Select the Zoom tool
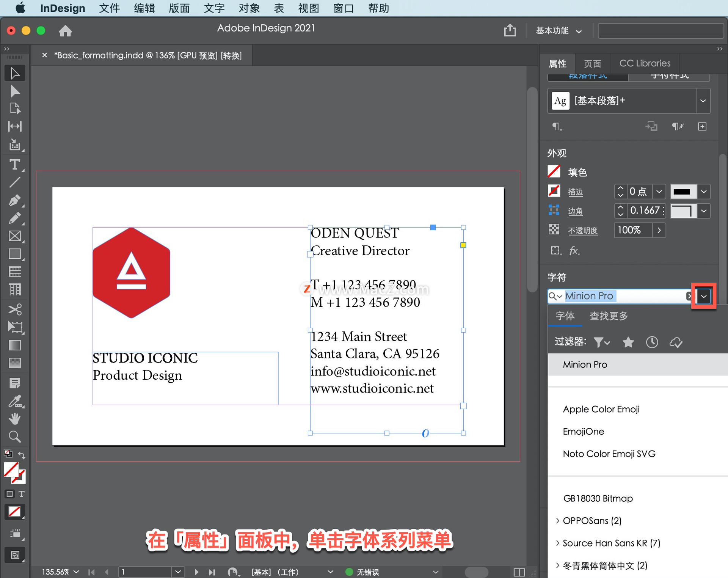The image size is (728, 578). point(15,436)
